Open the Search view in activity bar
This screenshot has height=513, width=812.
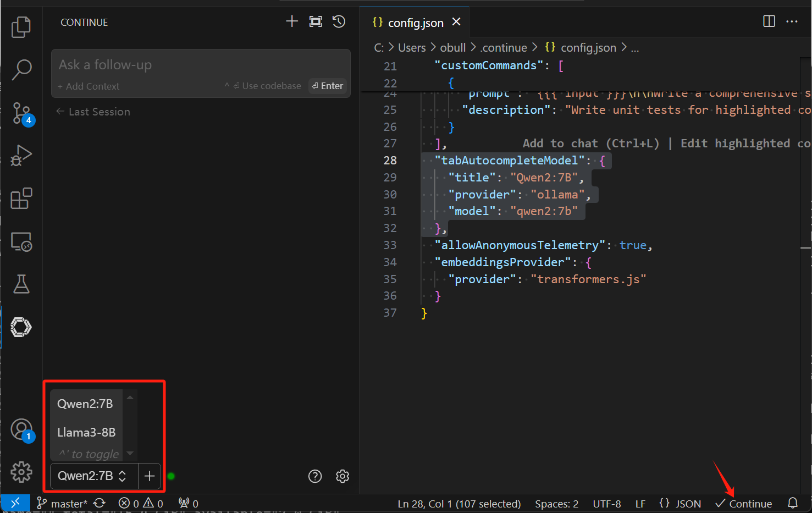pos(21,70)
